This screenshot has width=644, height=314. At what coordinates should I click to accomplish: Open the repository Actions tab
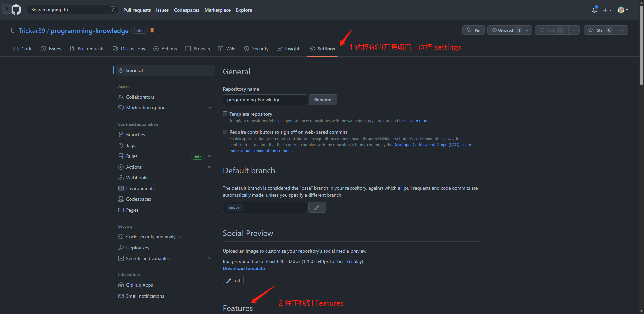click(x=165, y=49)
